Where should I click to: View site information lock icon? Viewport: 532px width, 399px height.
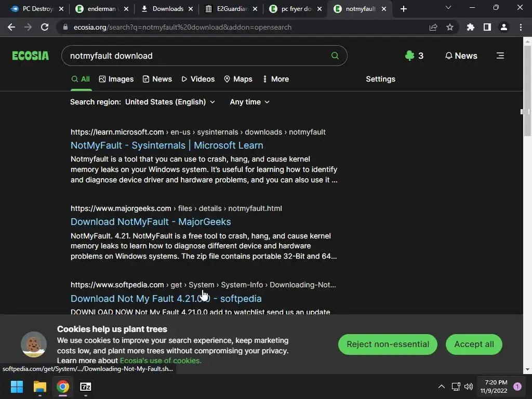pyautogui.click(x=65, y=27)
